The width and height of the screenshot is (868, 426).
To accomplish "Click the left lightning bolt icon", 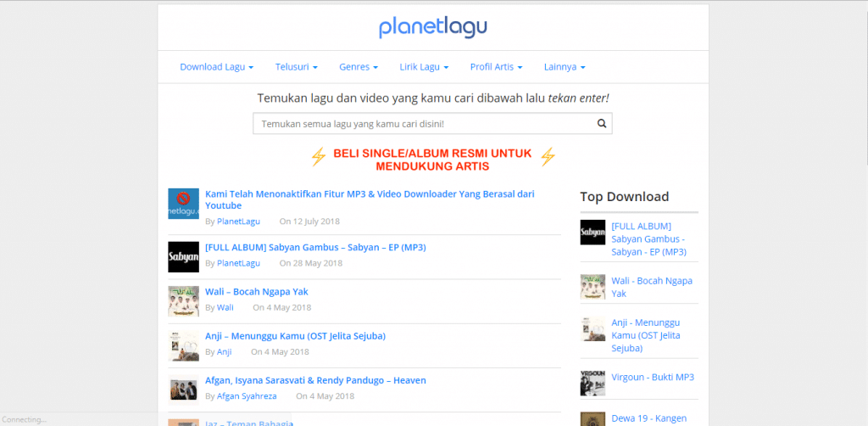I will (319, 157).
